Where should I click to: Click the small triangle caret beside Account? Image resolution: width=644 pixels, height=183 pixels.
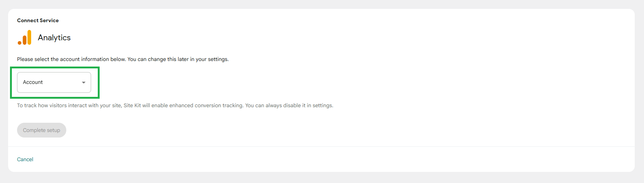(84, 82)
